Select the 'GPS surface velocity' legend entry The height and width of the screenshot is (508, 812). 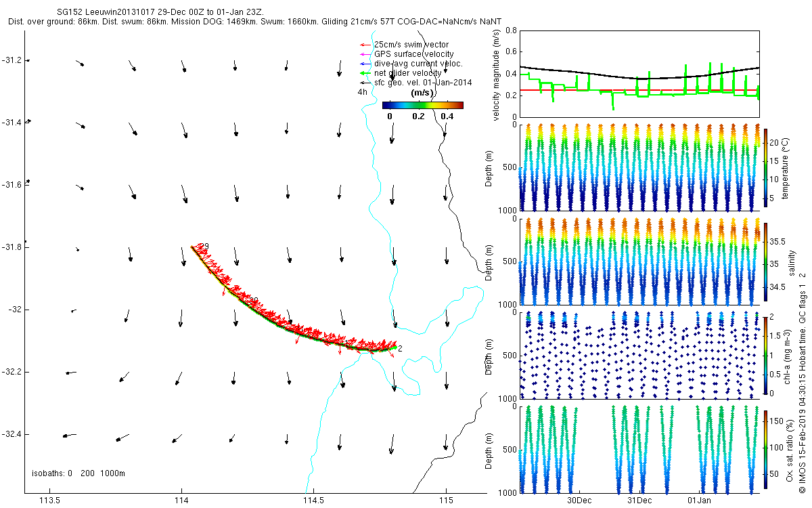414,54
